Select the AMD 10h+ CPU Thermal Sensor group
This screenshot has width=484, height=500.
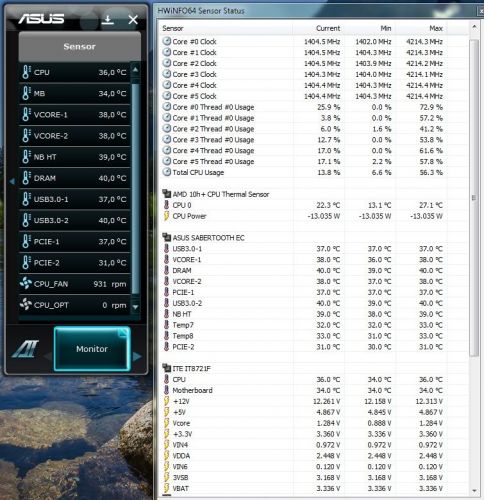(x=221, y=194)
